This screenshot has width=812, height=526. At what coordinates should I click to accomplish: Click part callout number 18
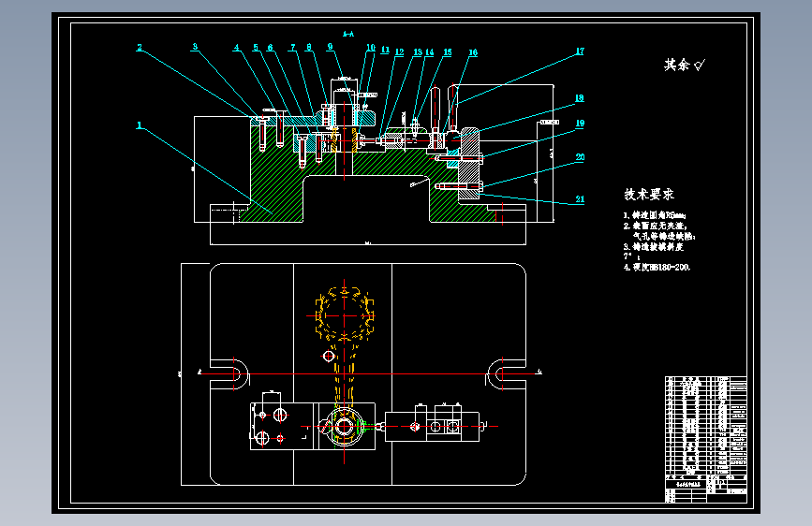click(579, 97)
